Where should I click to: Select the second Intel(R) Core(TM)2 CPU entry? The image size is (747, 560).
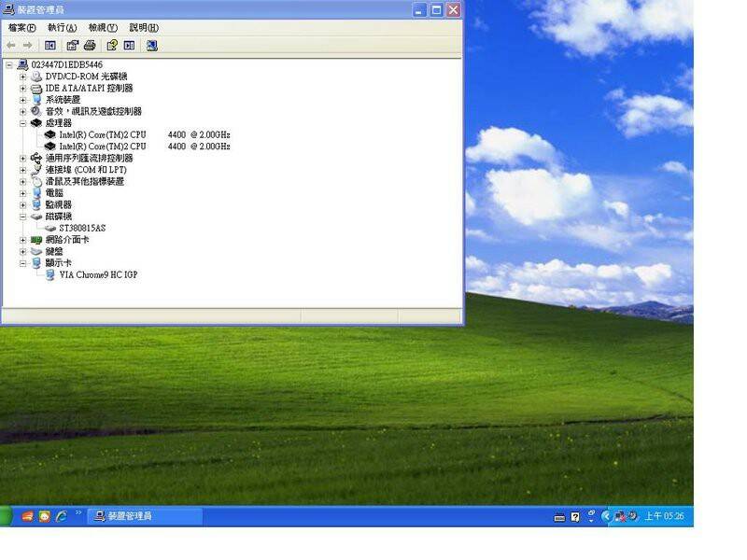pos(145,147)
